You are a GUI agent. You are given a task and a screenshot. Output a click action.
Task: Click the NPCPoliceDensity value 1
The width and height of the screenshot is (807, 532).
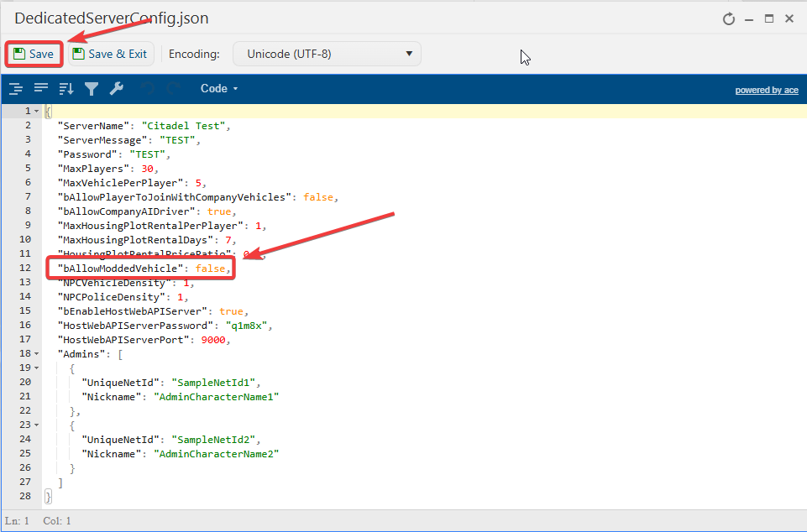point(181,297)
